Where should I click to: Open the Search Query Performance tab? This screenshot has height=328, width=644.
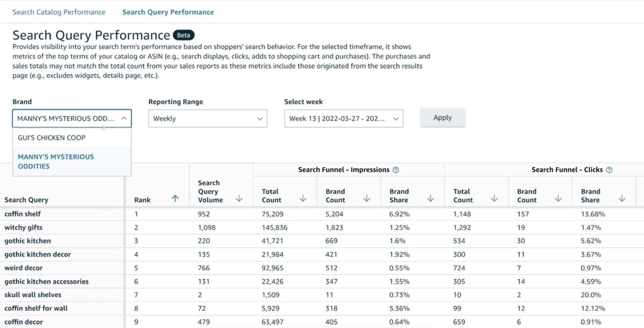168,12
